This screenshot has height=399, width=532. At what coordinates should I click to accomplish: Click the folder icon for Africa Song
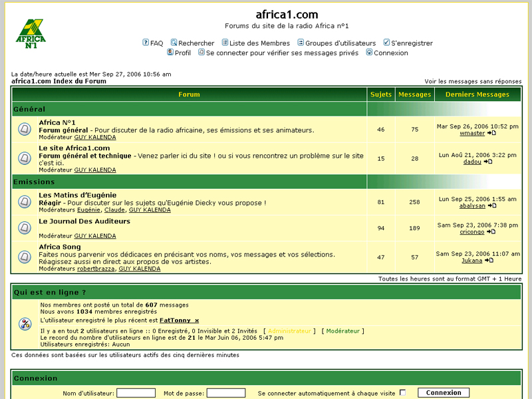(25, 257)
